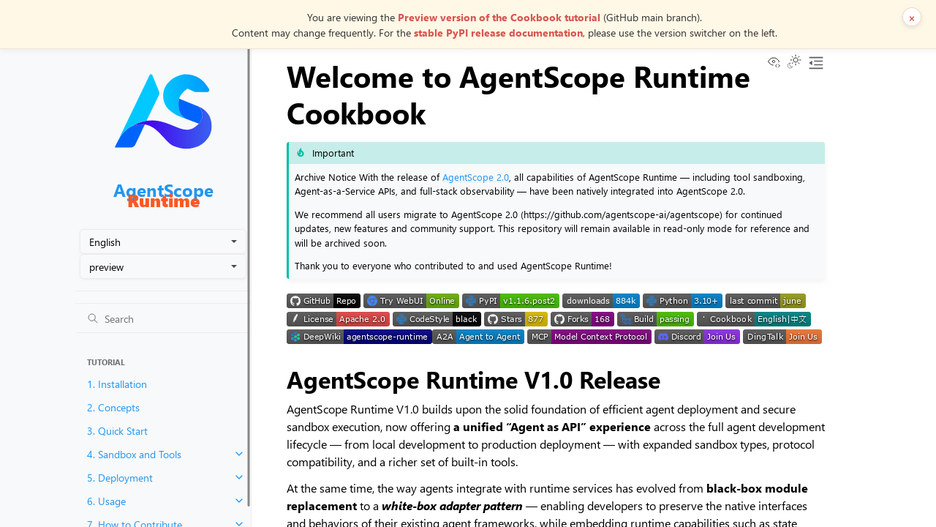
Task: Click the GitHub Repo badge
Action: coord(324,301)
